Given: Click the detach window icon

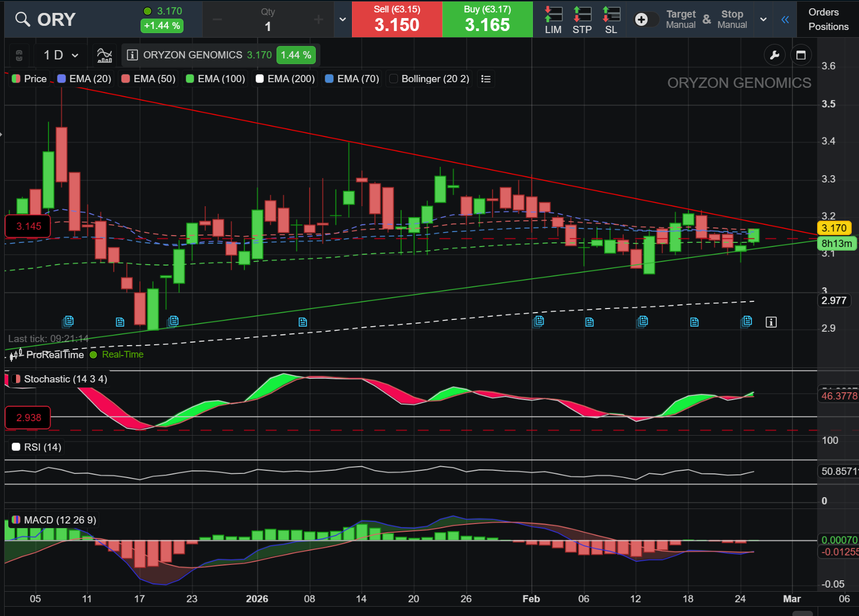Looking at the screenshot, I should pos(801,55).
